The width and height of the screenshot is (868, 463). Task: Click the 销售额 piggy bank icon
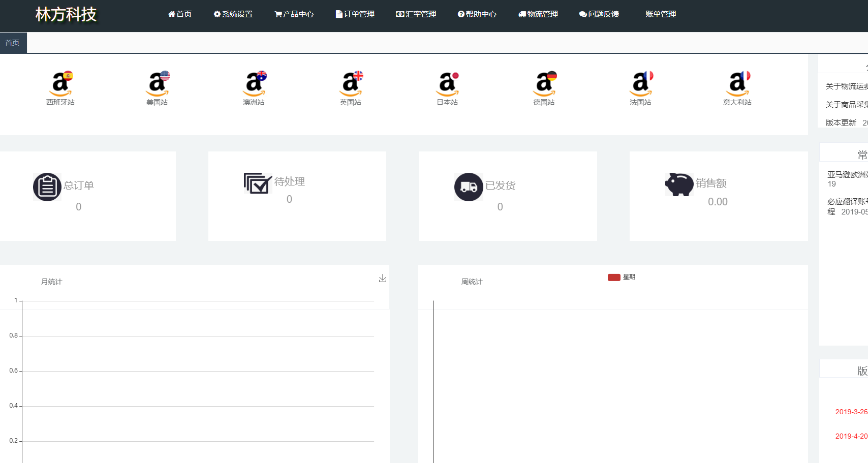pos(679,184)
